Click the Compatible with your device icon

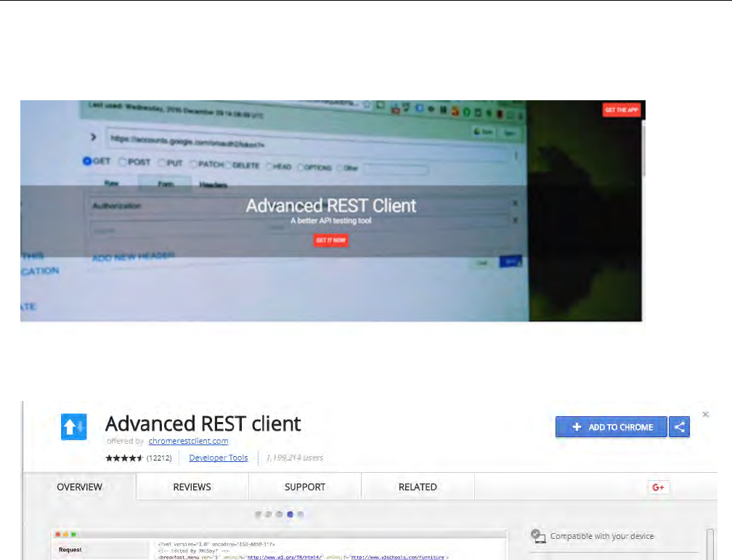[538, 536]
